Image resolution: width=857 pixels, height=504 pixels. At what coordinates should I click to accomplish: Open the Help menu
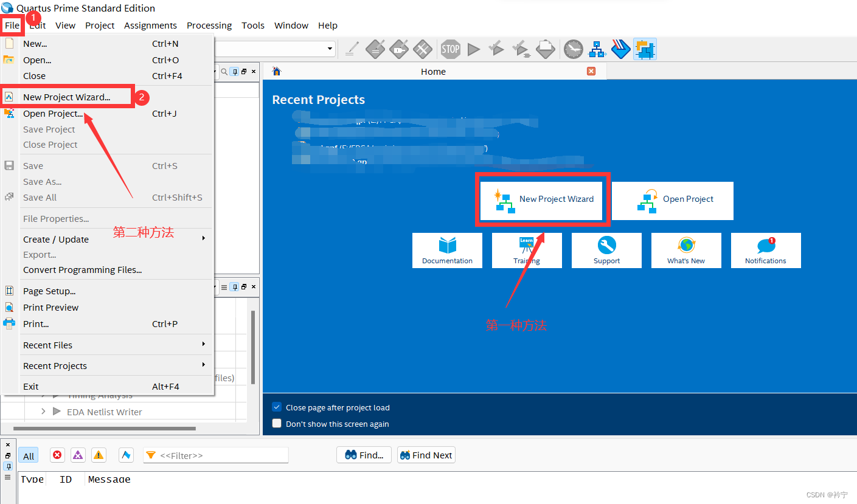[328, 26]
